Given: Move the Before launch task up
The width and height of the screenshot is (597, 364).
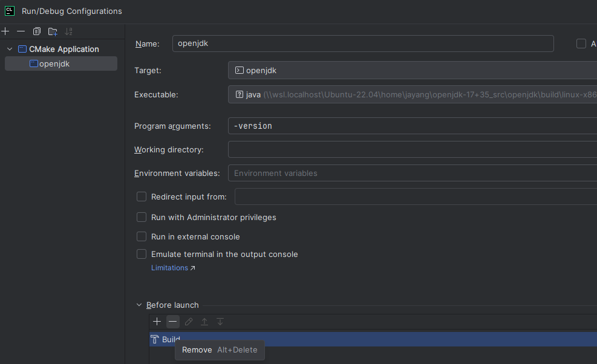Looking at the screenshot, I should pyautogui.click(x=204, y=322).
